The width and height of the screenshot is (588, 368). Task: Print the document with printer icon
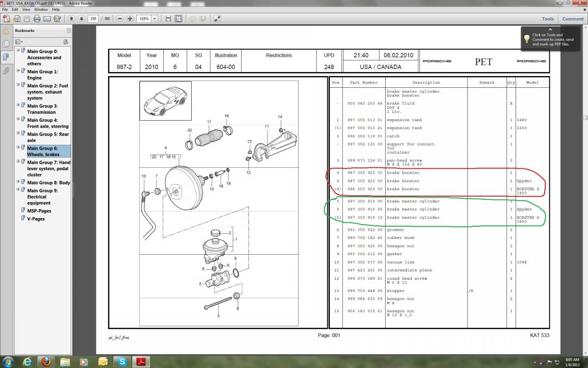[x=37, y=19]
